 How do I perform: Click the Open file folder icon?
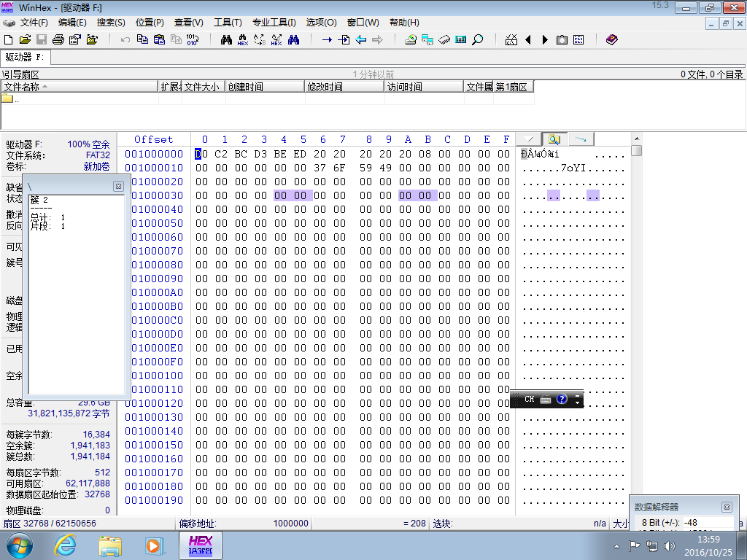coord(25,39)
